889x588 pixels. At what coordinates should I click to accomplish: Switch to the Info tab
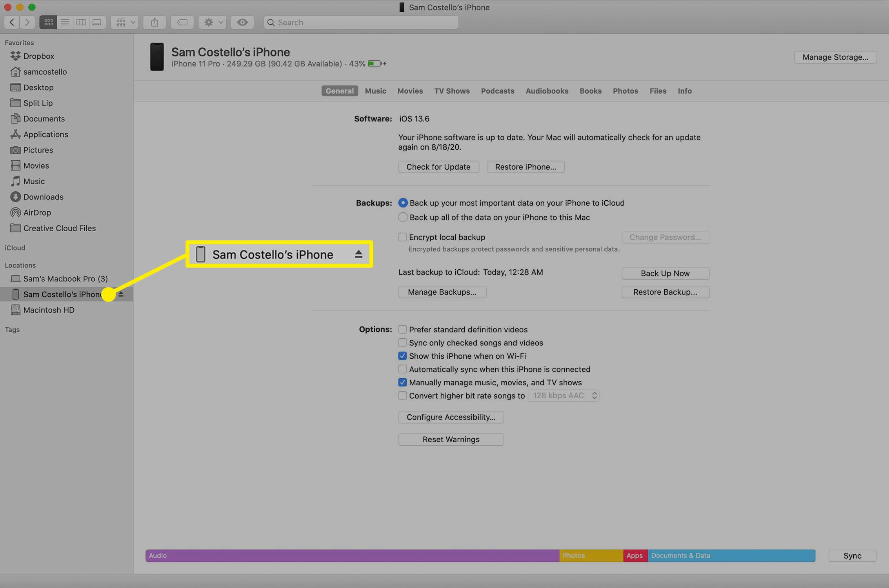685,91
